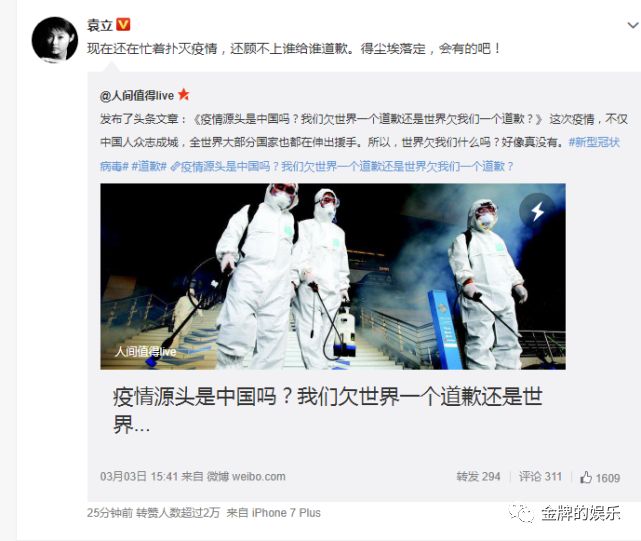
Task: Open the article link icon before 疫情源头
Action: tap(175, 167)
